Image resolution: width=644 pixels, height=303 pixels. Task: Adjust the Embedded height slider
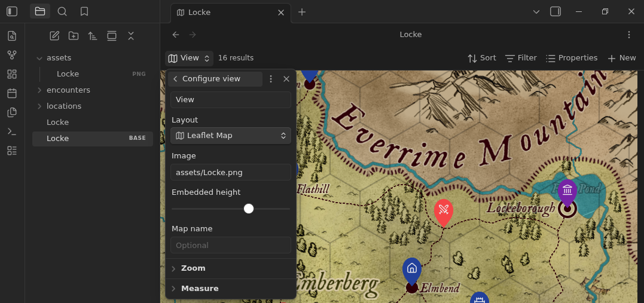231,209
